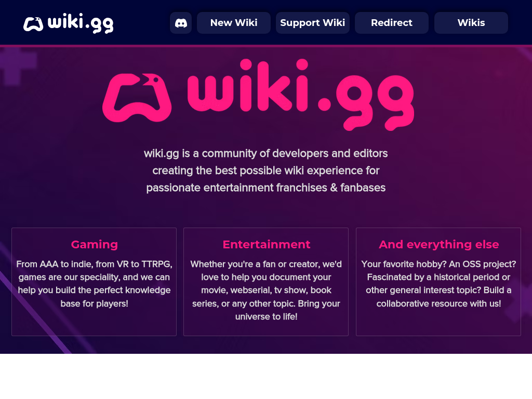Click the community tagline paragraph

[266, 170]
